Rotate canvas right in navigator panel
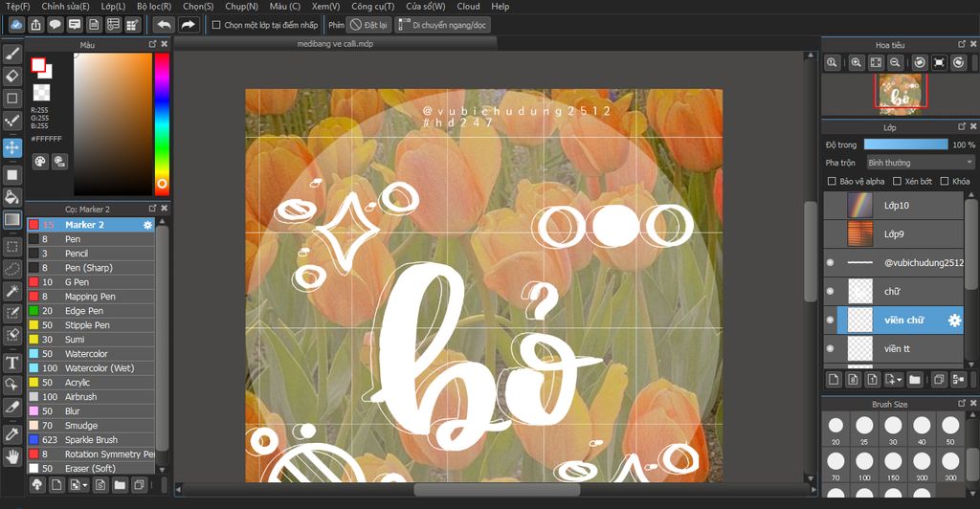 959,62
